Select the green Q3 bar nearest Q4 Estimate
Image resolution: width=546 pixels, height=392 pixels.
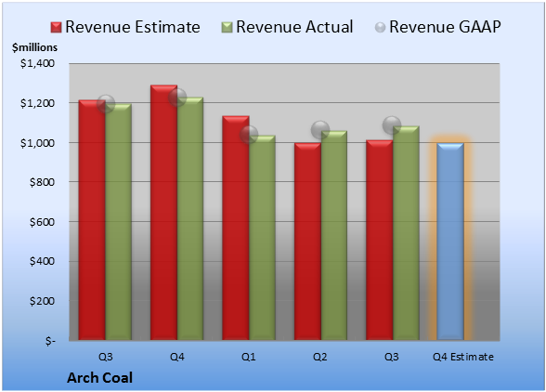(x=406, y=233)
